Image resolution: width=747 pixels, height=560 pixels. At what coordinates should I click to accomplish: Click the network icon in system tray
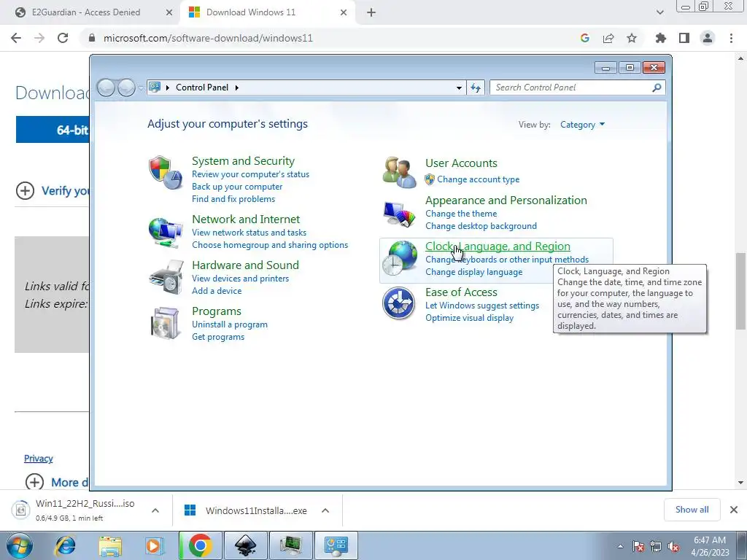click(656, 546)
